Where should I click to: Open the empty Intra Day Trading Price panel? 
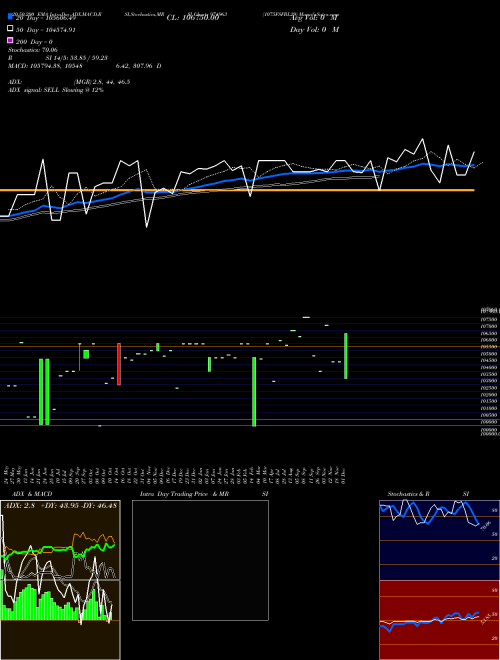[x=200, y=560]
